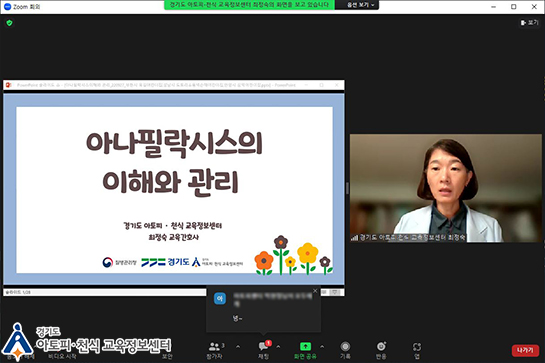Click the signal strength icon on video
The height and width of the screenshot is (363, 545).
coord(354,238)
